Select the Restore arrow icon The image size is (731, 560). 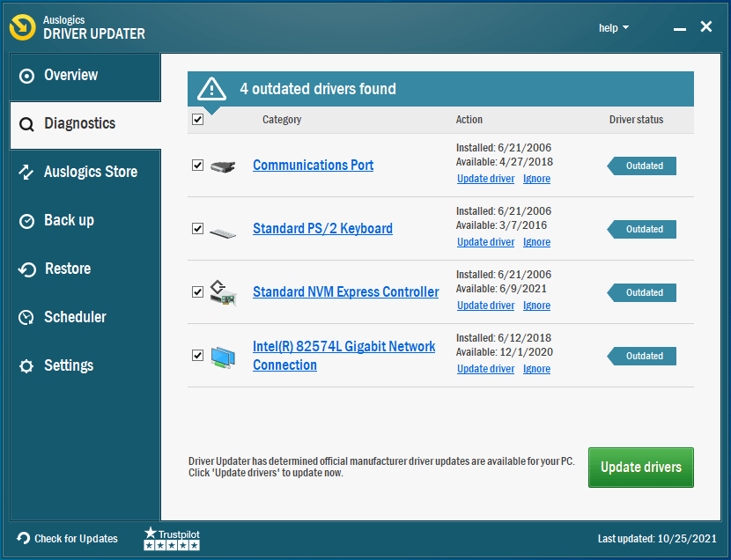coord(28,269)
